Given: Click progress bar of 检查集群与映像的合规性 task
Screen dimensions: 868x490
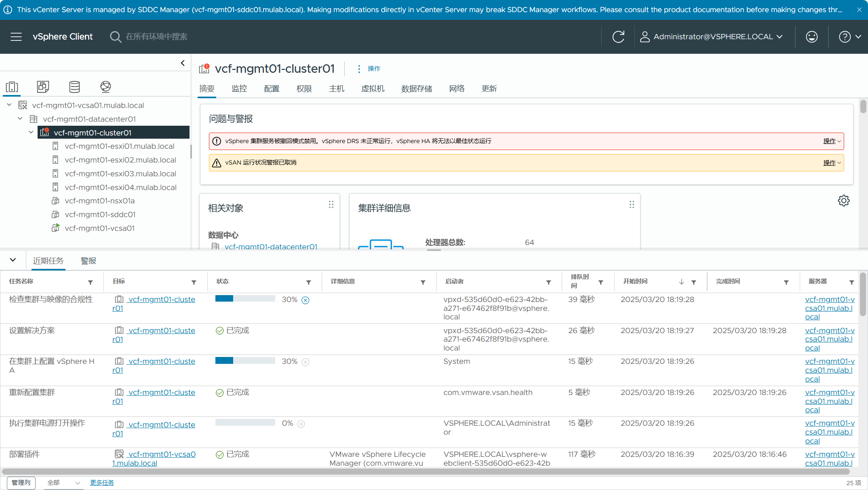Looking at the screenshot, I should point(245,299).
